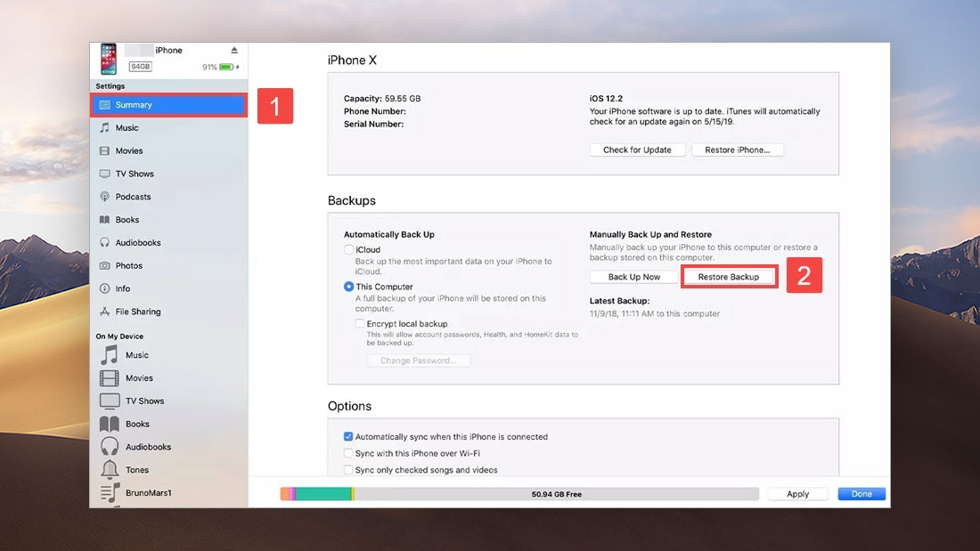
Task: Click Change Password... button
Action: 418,361
